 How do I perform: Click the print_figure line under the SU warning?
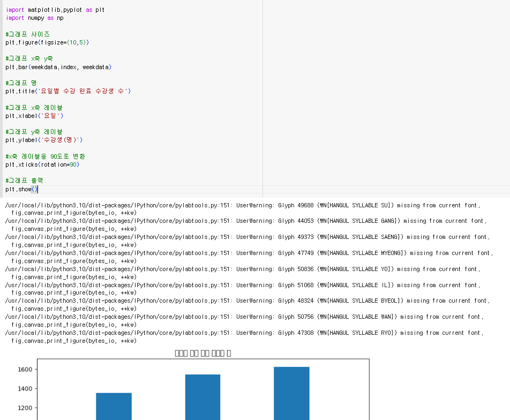point(74,213)
